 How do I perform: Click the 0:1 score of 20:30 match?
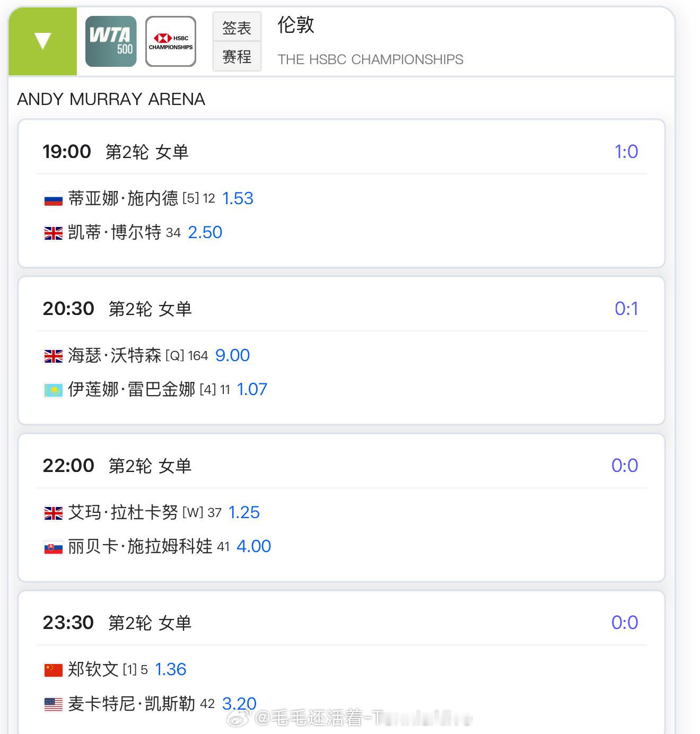[626, 309]
